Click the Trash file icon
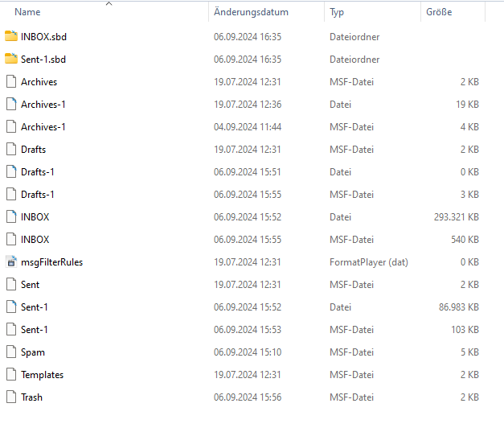 point(10,397)
